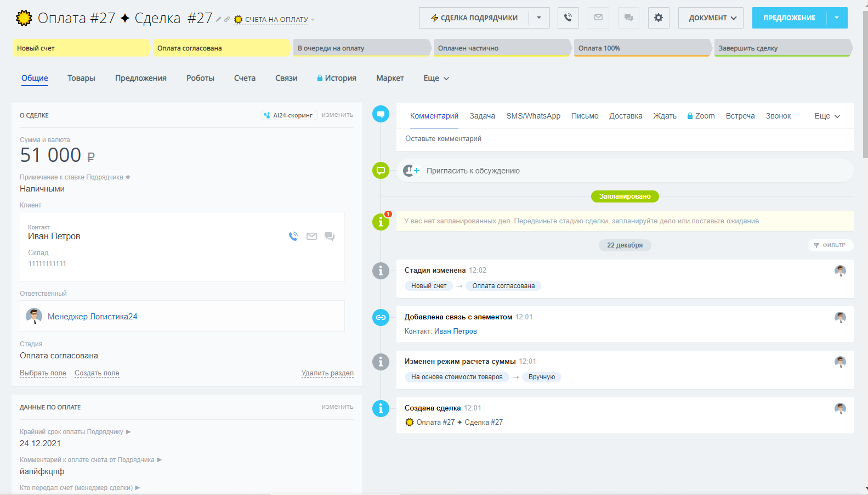The width and height of the screenshot is (868, 495).
Task: Click the Оставьте комментарий input field
Action: pyautogui.click(x=624, y=139)
